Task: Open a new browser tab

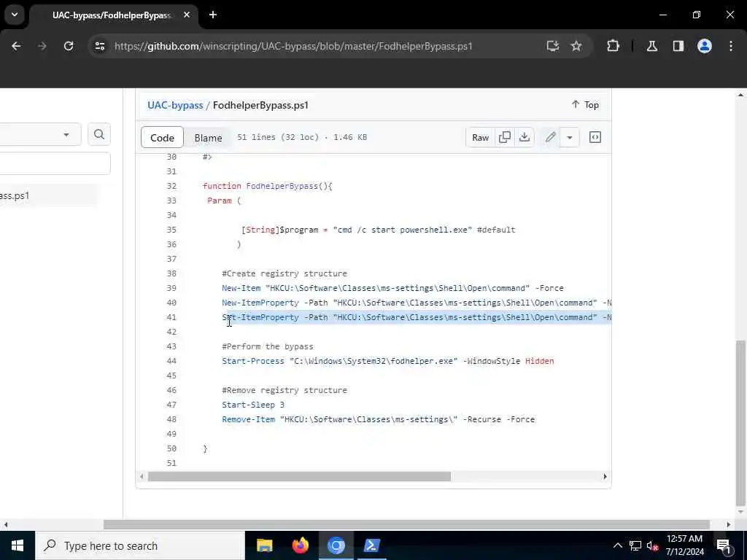Action: [x=213, y=15]
